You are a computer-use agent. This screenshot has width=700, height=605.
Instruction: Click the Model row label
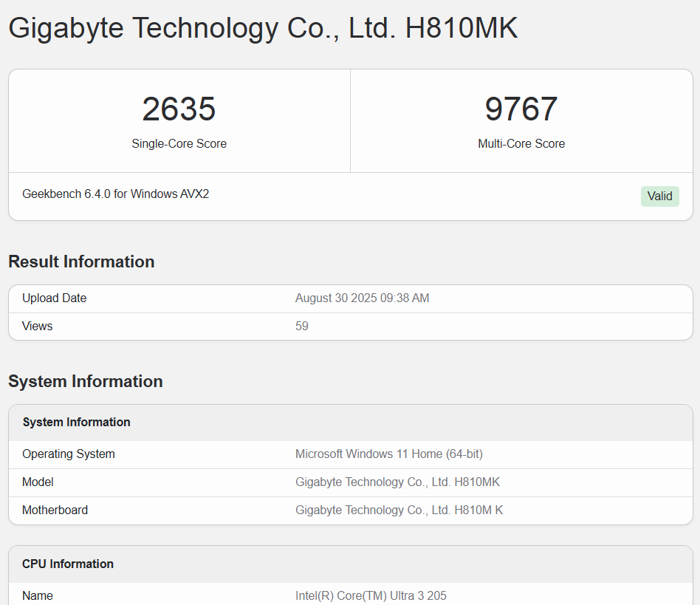pos(38,482)
